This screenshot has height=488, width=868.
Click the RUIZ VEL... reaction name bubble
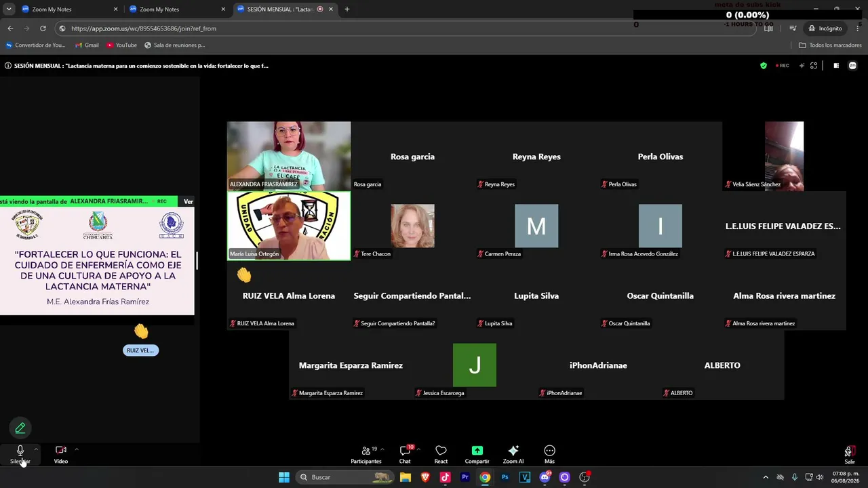click(x=140, y=350)
